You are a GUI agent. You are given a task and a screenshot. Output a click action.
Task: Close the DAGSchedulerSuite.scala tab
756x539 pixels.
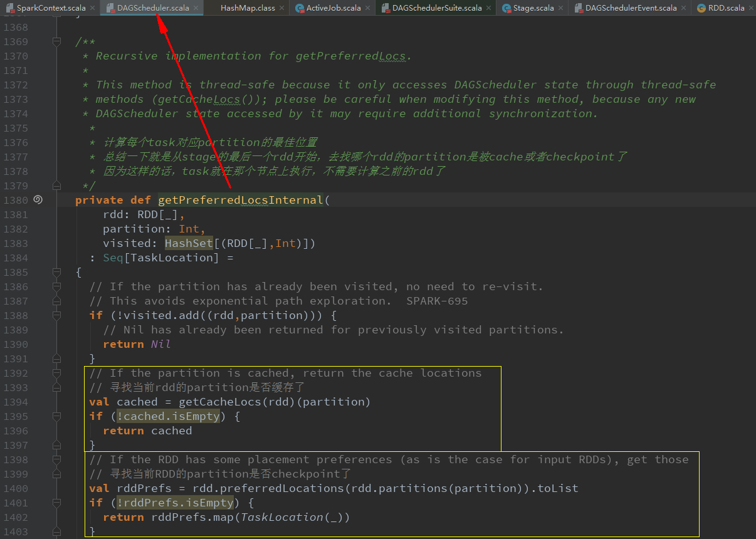point(489,8)
